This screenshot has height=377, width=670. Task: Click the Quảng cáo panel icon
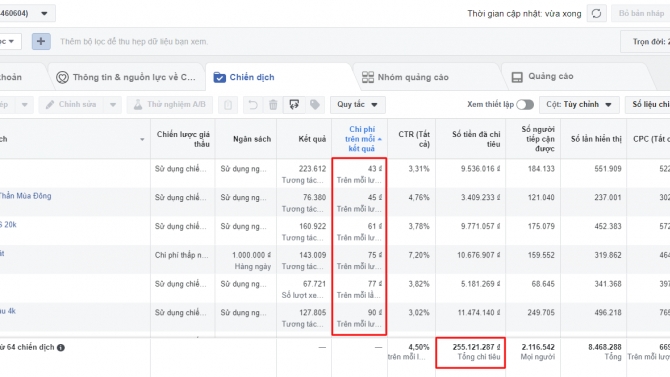[517, 77]
